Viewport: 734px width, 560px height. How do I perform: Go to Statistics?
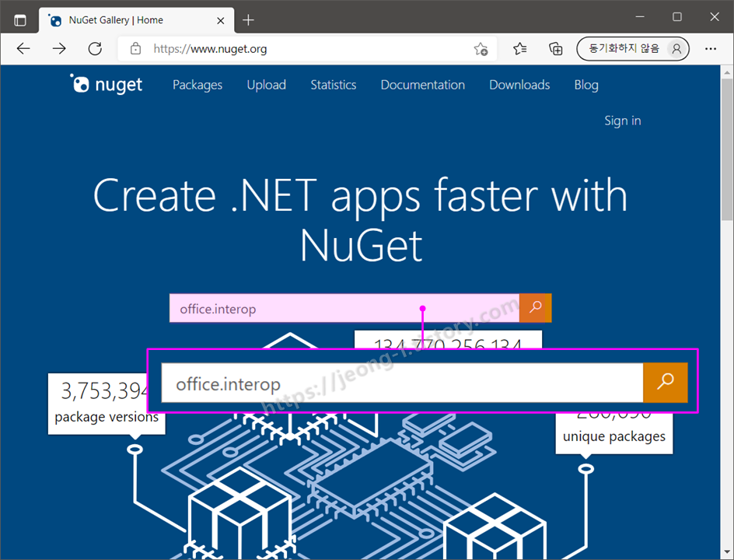(334, 85)
